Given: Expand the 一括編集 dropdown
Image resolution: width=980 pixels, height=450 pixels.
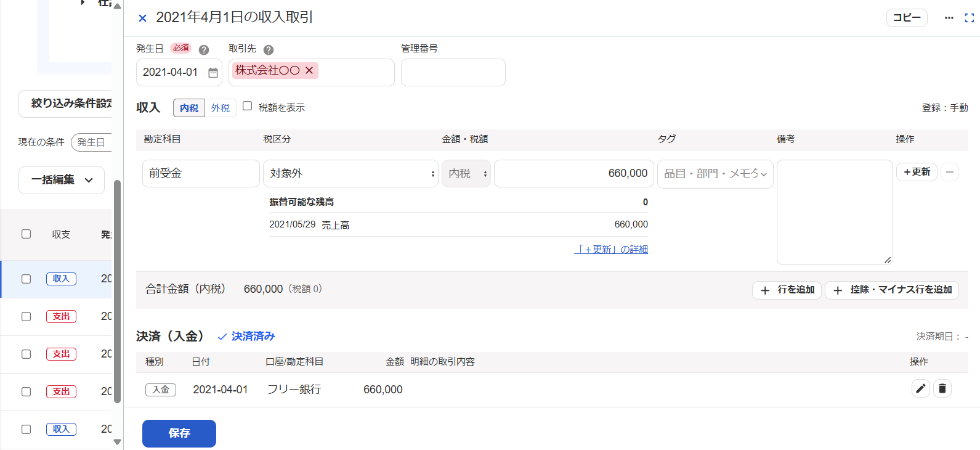Looking at the screenshot, I should pos(62,180).
